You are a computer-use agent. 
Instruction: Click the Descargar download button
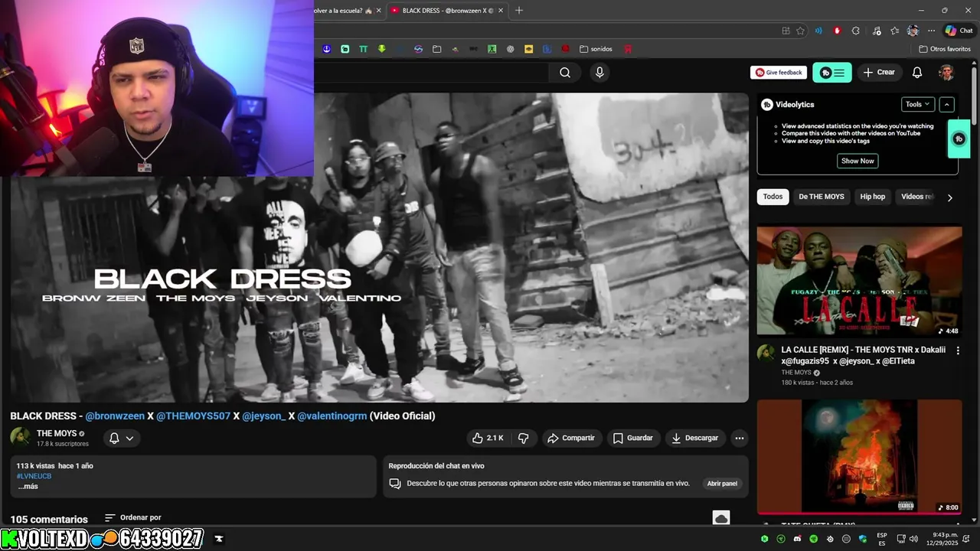pos(694,438)
